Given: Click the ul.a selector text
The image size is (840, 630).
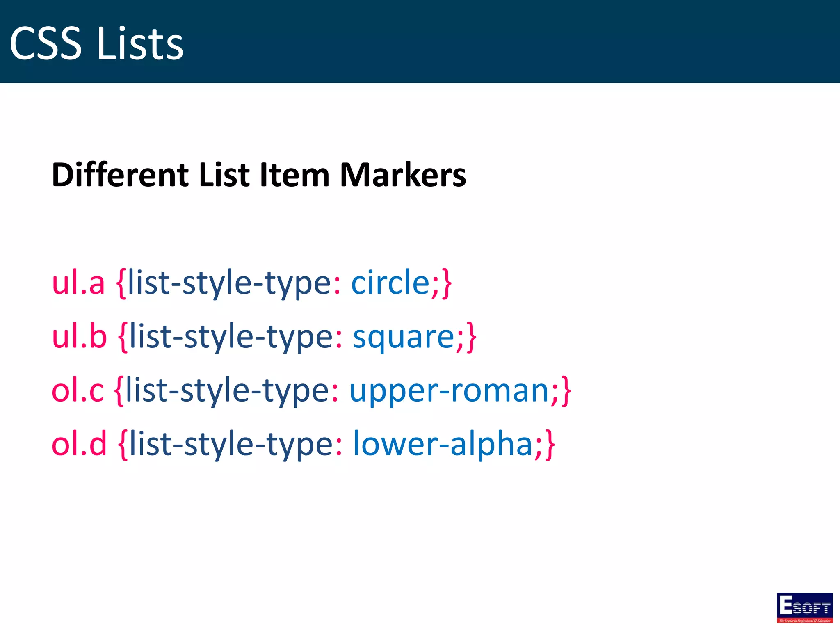Looking at the screenshot, I should tap(78, 283).
